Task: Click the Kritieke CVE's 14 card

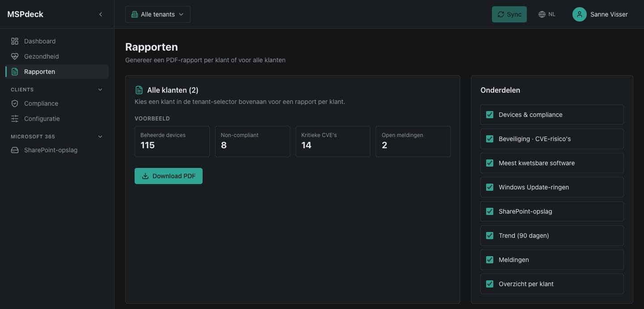Action: click(x=333, y=142)
